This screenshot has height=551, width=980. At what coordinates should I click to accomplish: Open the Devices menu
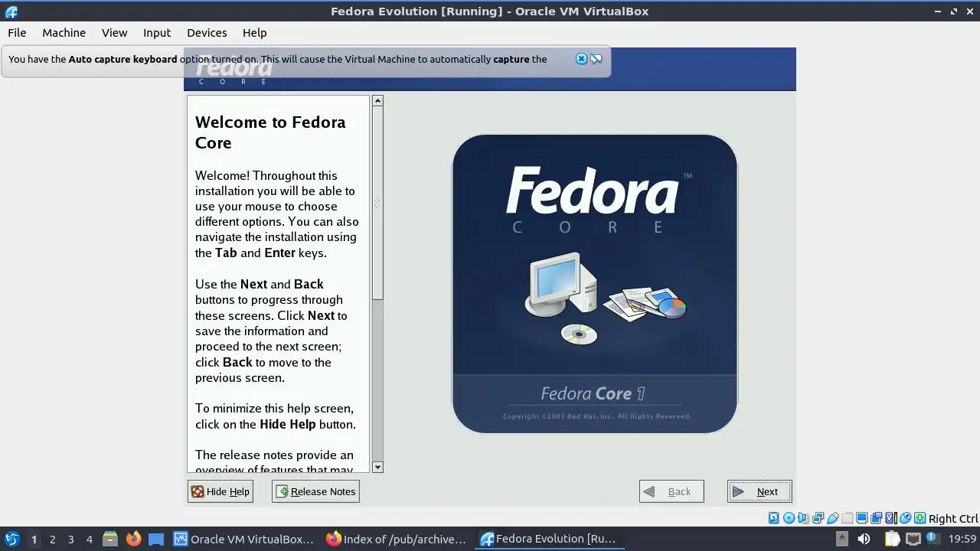pos(207,33)
